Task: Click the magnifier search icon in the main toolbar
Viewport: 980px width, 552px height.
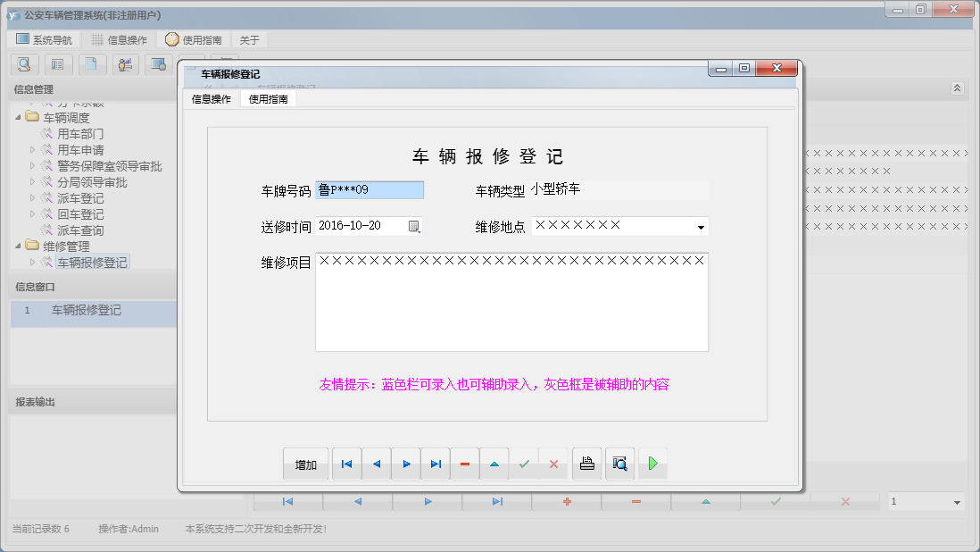Action: coord(24,64)
